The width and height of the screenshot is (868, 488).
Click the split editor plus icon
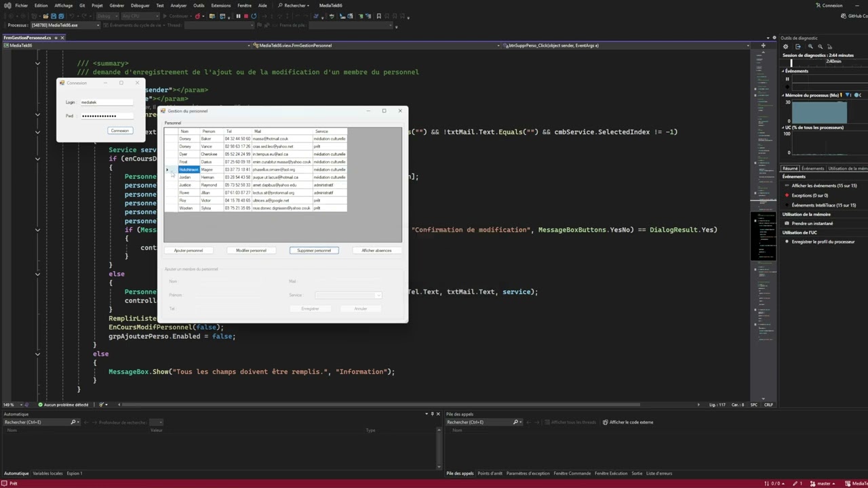(763, 45)
